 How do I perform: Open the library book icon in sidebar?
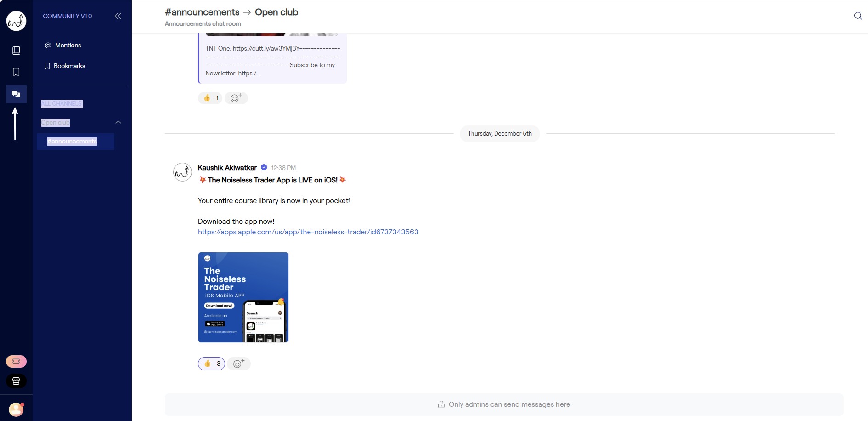[16, 51]
